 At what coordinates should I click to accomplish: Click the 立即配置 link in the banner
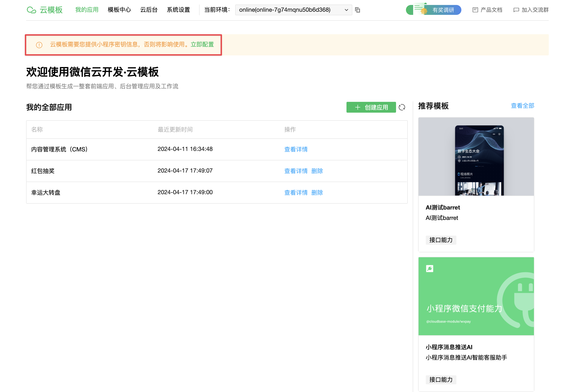coord(202,44)
